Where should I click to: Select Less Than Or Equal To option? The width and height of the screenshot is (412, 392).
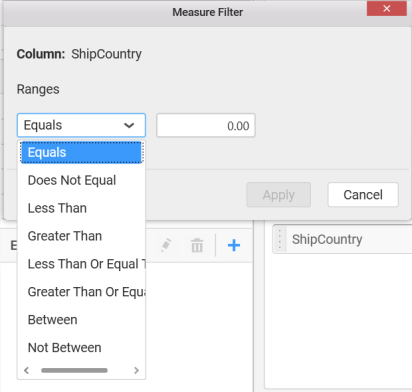[x=81, y=264]
